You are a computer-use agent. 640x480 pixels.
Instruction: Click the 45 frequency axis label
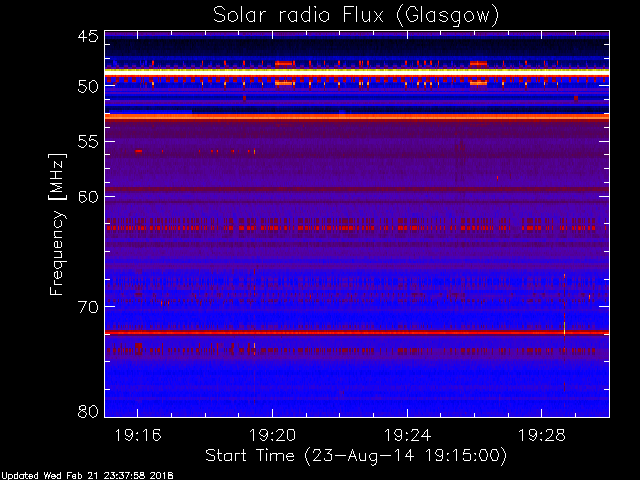pyautogui.click(x=88, y=36)
